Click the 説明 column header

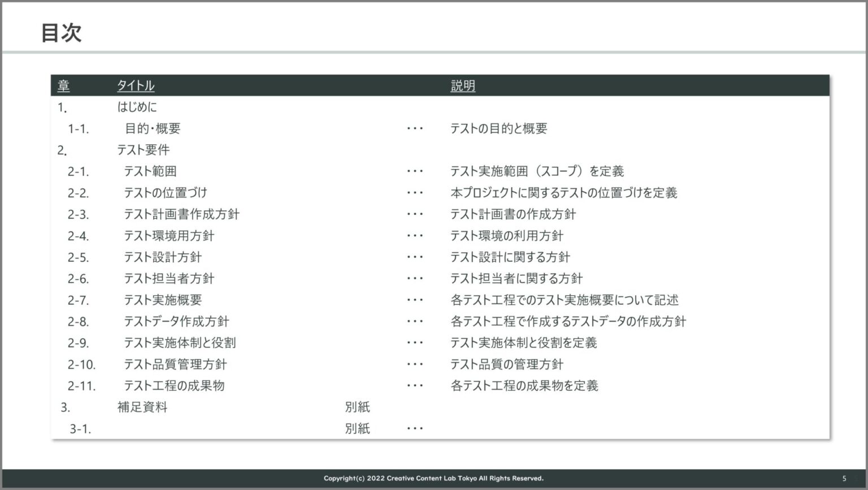coord(463,86)
